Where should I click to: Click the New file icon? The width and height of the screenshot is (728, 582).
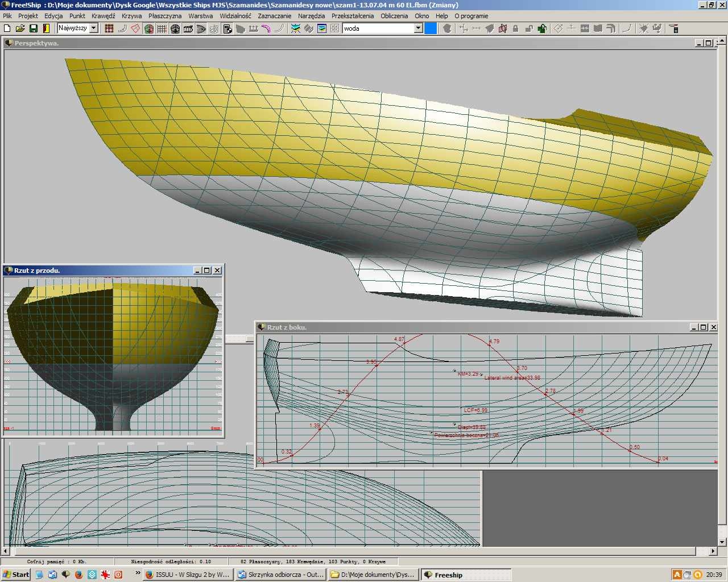[7, 28]
